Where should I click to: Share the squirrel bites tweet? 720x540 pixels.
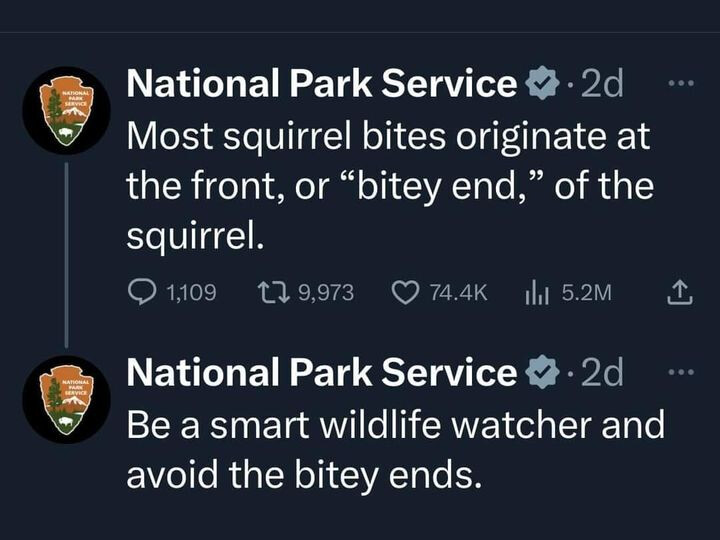tap(679, 291)
